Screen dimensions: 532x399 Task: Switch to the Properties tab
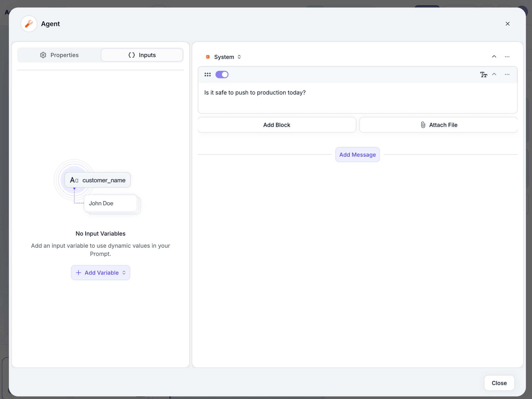[59, 55]
